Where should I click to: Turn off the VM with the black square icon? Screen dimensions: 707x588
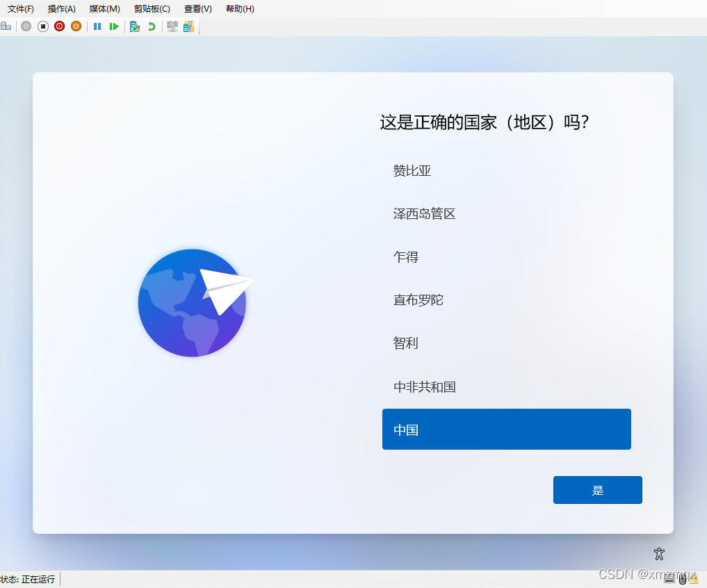(x=43, y=26)
